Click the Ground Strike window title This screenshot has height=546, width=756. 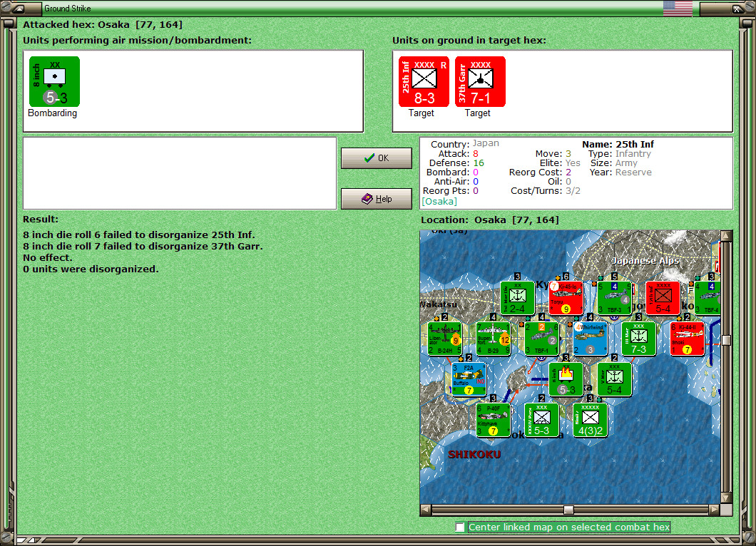coord(68,8)
